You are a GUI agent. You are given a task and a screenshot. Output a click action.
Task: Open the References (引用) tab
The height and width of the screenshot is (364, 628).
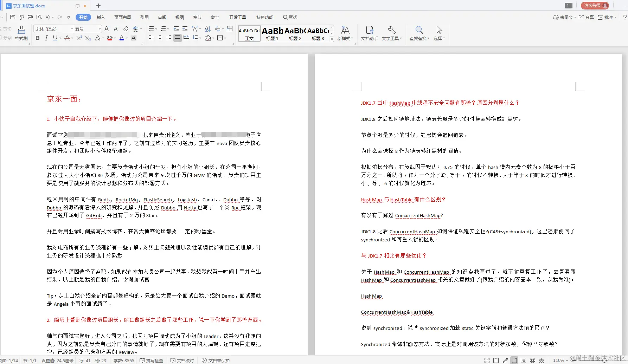click(x=145, y=17)
